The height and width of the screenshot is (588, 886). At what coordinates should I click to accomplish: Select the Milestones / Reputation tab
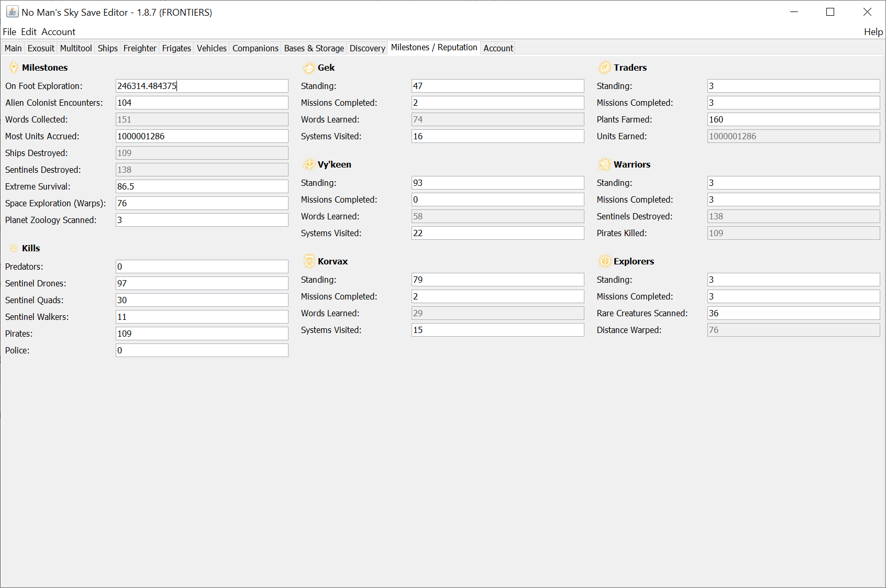coord(434,47)
